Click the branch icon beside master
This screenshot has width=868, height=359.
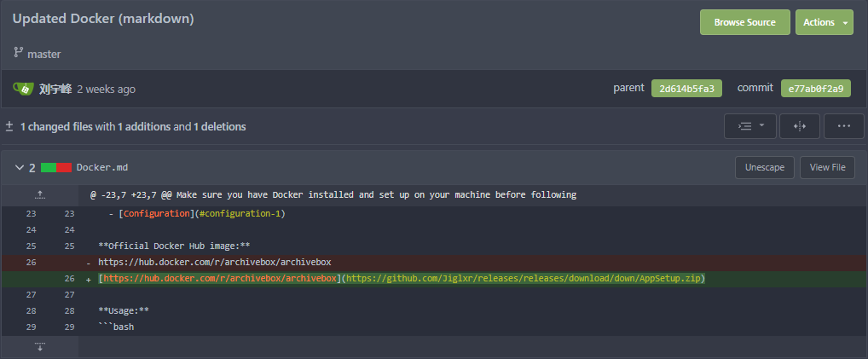18,54
